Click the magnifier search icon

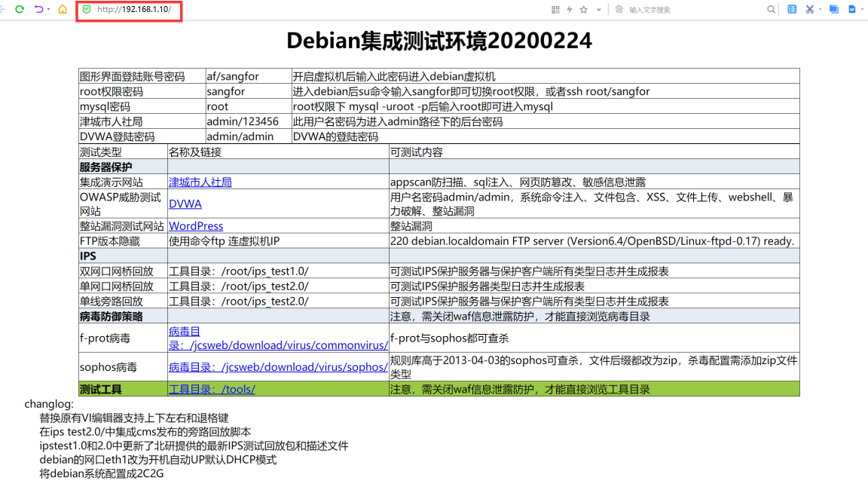click(x=771, y=10)
